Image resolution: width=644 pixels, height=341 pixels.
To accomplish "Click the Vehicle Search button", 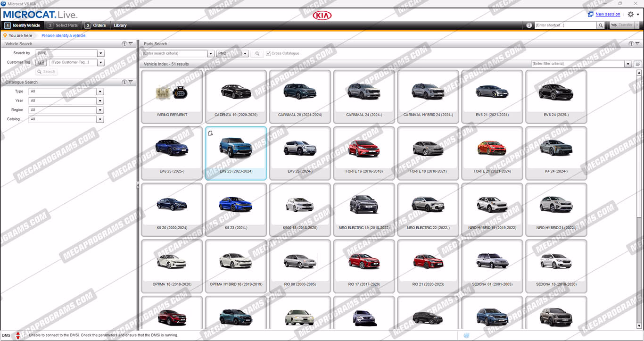I will tap(46, 72).
